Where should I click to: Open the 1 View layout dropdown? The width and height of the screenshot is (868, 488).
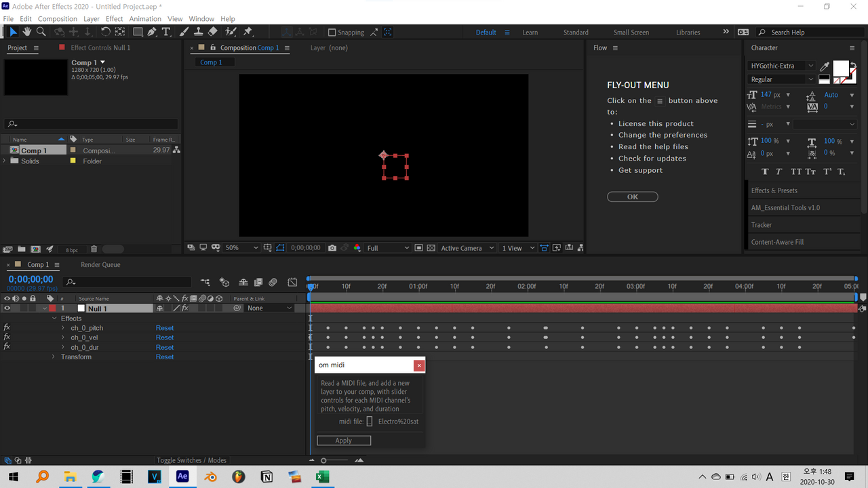pos(518,248)
